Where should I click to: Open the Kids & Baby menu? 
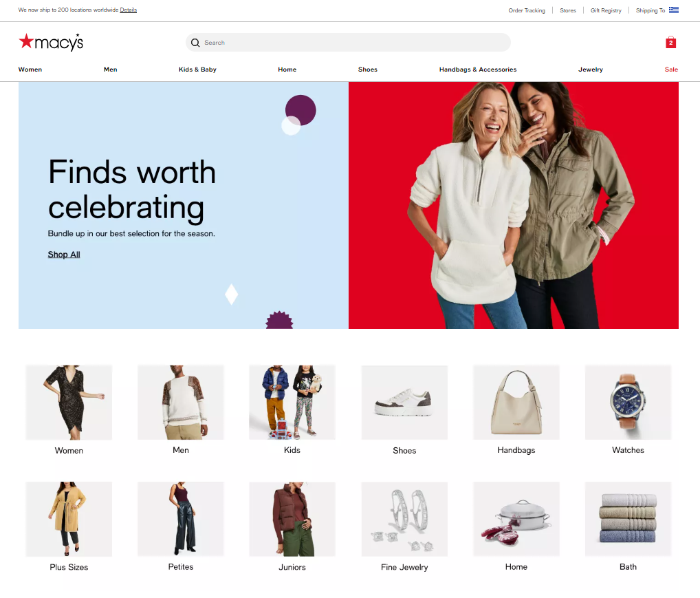[197, 70]
